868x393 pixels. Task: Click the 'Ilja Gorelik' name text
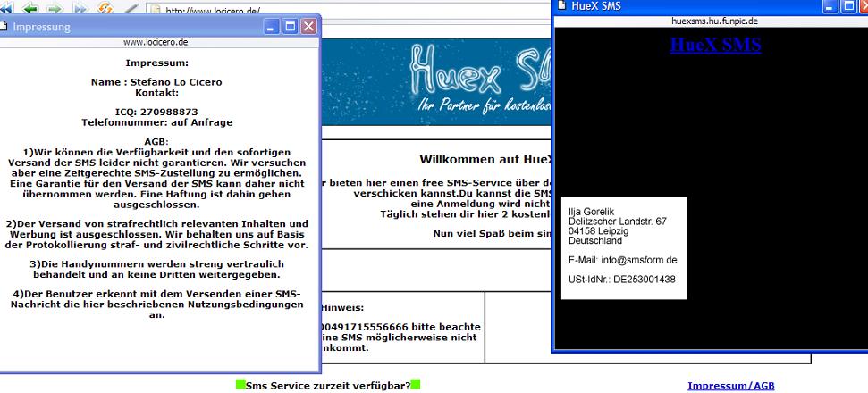pyautogui.click(x=591, y=212)
